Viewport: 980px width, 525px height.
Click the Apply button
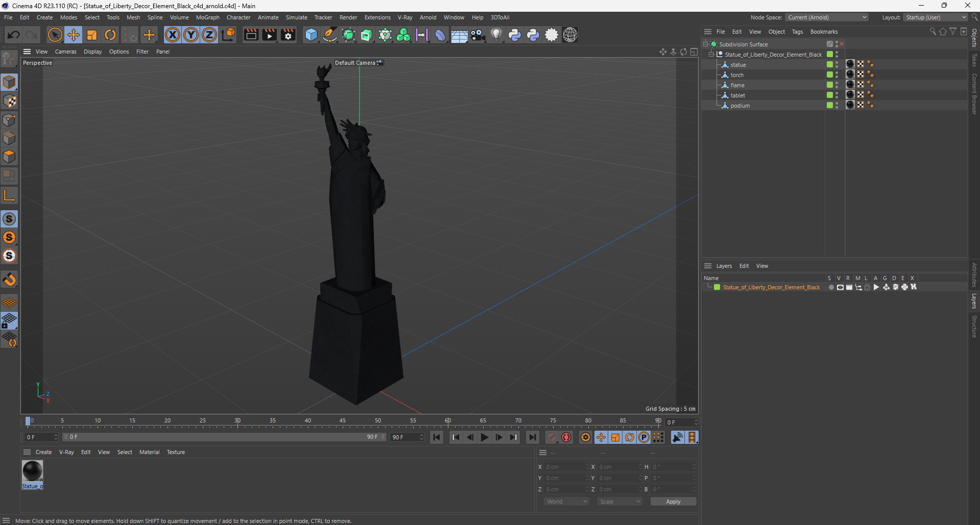[x=673, y=502]
